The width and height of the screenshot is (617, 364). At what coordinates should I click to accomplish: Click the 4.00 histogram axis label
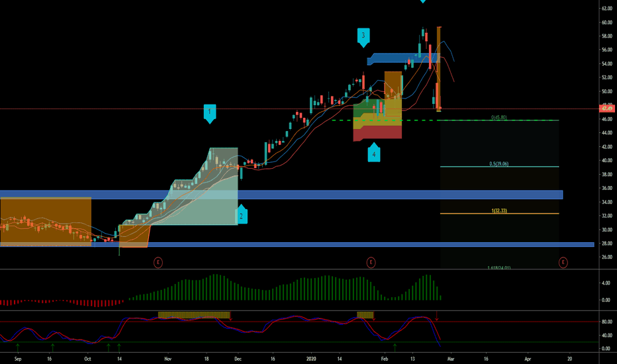[606, 283]
